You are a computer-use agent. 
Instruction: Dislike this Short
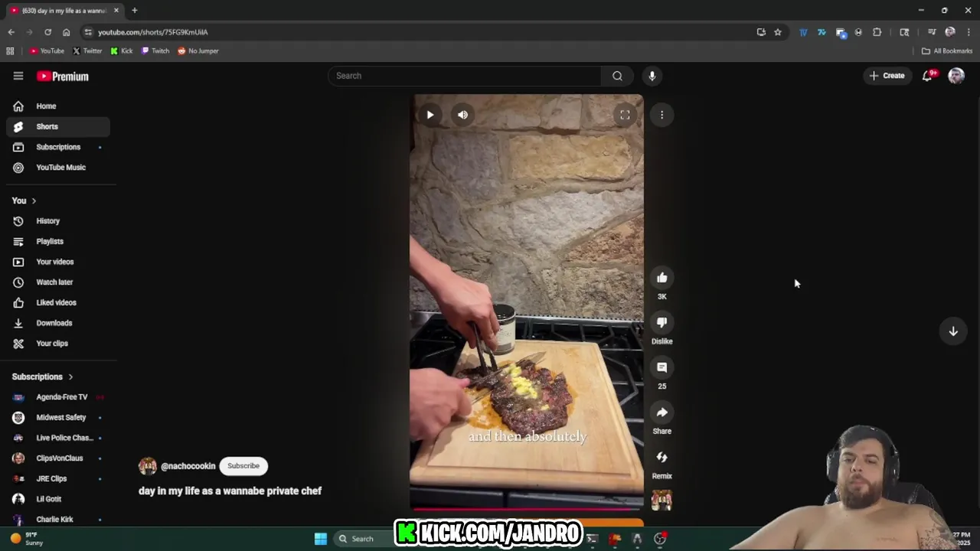pos(662,322)
